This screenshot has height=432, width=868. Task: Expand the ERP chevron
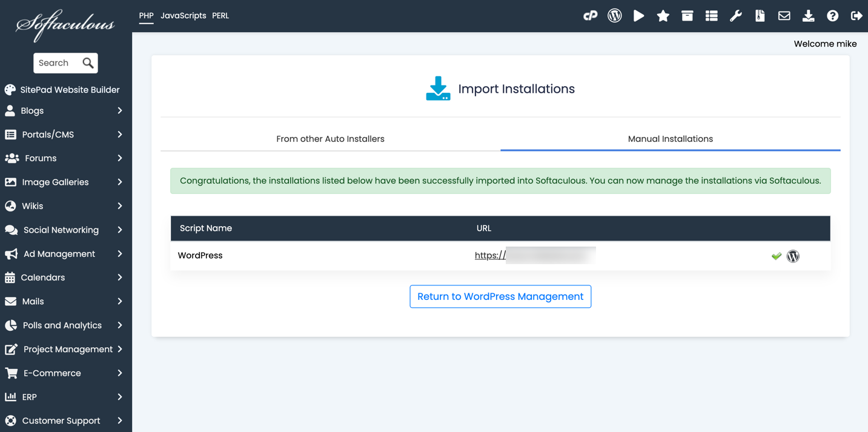point(120,397)
